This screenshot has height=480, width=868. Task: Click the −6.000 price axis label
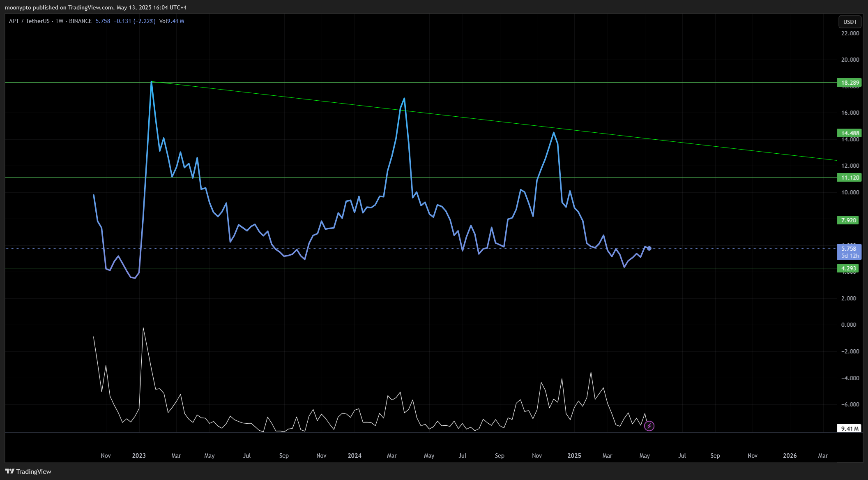pos(850,404)
